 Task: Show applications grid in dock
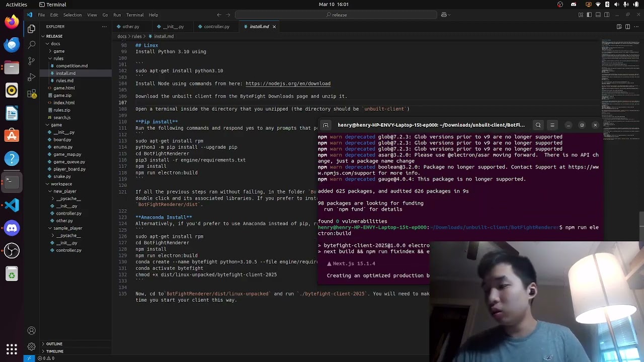coord(12,348)
